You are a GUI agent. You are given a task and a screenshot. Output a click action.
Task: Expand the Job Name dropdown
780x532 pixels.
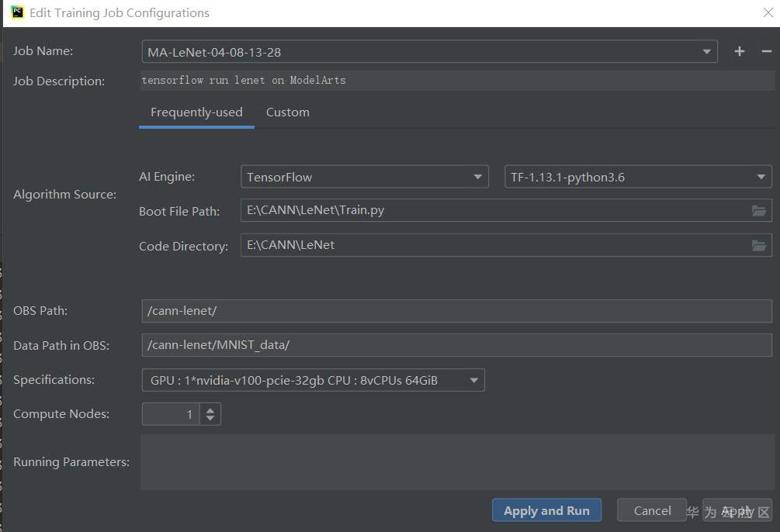coord(706,52)
